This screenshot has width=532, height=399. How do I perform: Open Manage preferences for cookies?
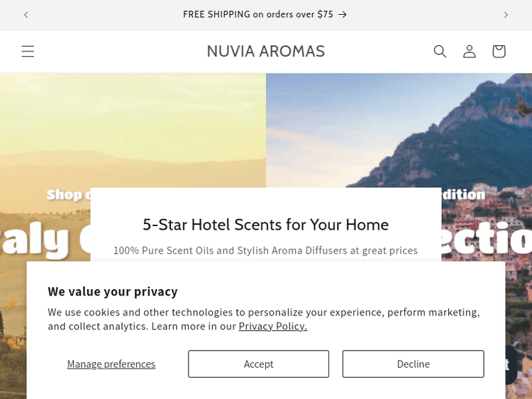(x=111, y=364)
